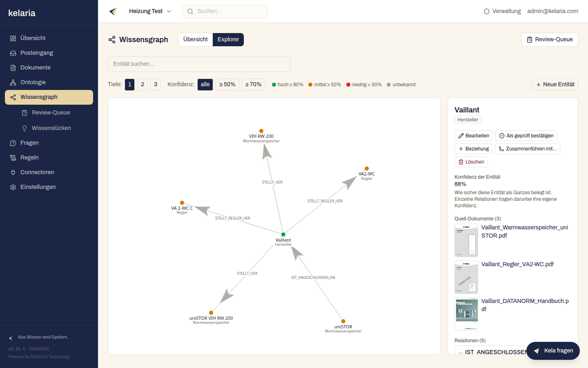Open Fragen in the sidebar
Image resolution: width=588 pixels, height=368 pixels.
(x=49, y=143)
